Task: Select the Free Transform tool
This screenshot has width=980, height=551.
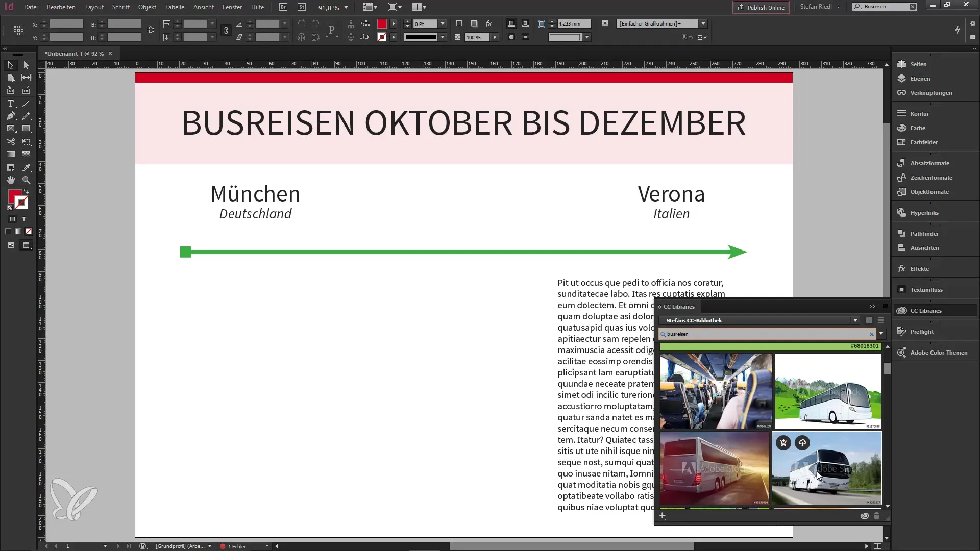Action: [x=26, y=142]
